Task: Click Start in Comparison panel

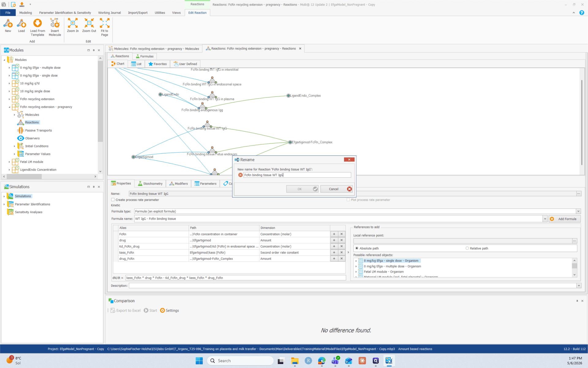Action: pyautogui.click(x=150, y=310)
